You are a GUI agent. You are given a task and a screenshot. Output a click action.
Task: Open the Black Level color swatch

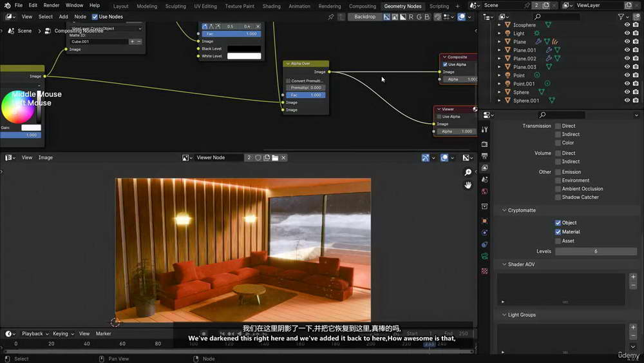pyautogui.click(x=244, y=48)
